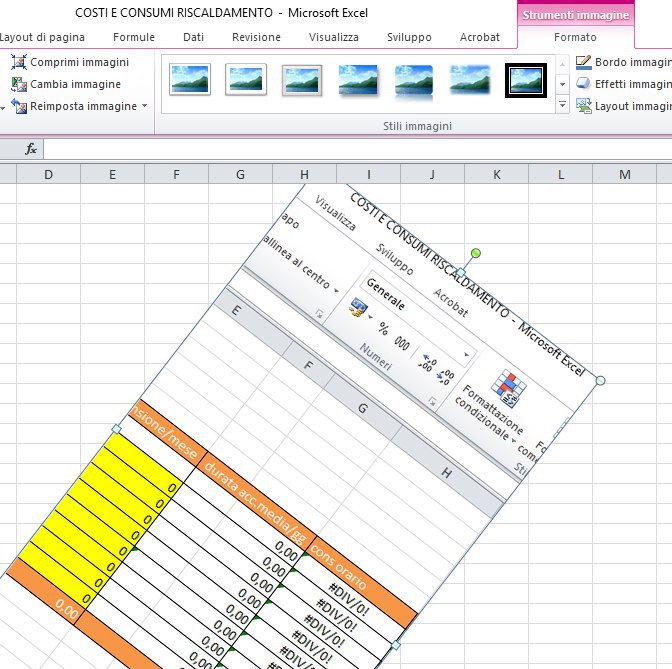
Task: Select column H header
Action: pyautogui.click(x=305, y=175)
